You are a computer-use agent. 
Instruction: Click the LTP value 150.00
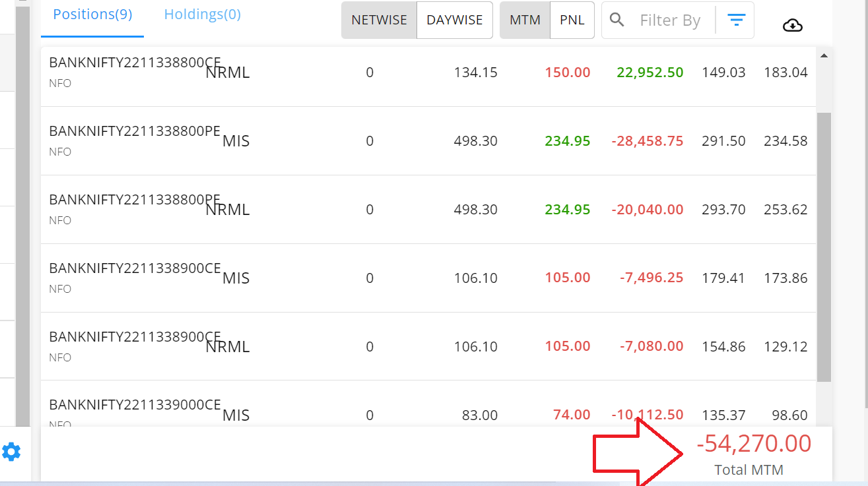tap(568, 73)
